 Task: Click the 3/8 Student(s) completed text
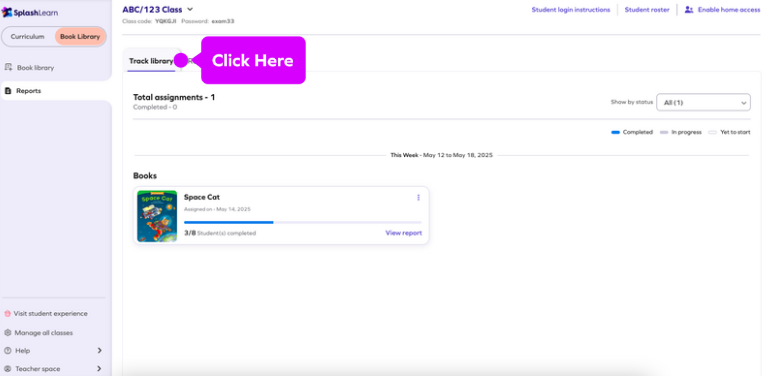click(220, 233)
